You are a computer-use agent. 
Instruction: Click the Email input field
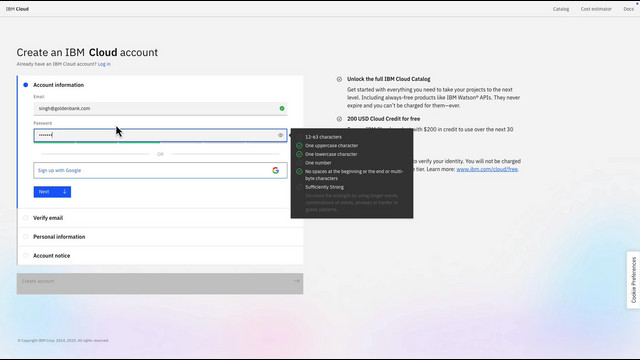pos(160,109)
